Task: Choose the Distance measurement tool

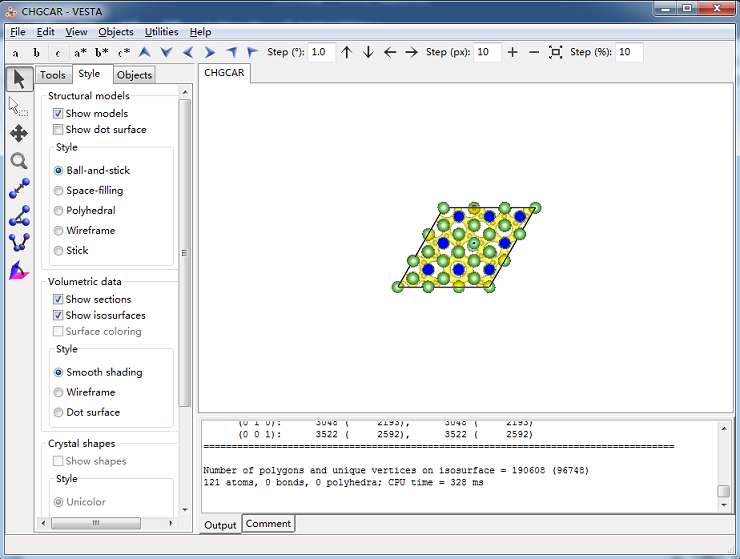Action: (19, 188)
